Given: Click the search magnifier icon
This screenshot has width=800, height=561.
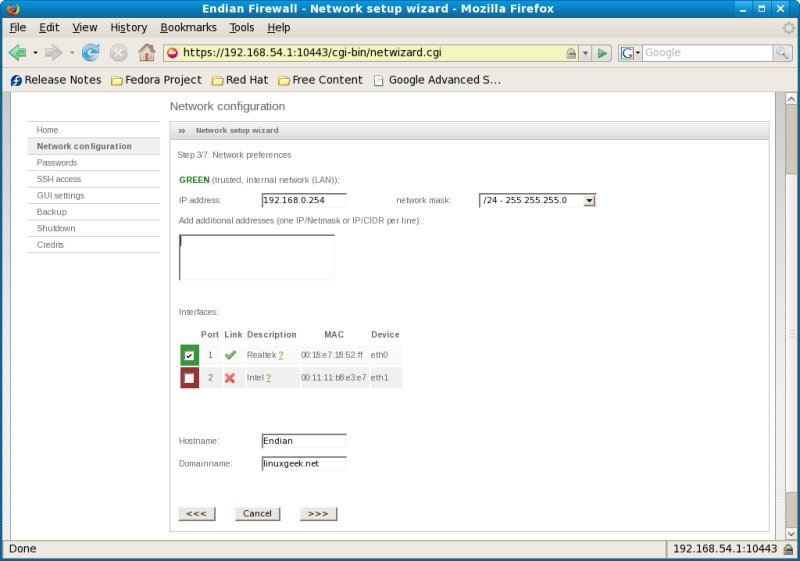Looking at the screenshot, I should point(782,53).
